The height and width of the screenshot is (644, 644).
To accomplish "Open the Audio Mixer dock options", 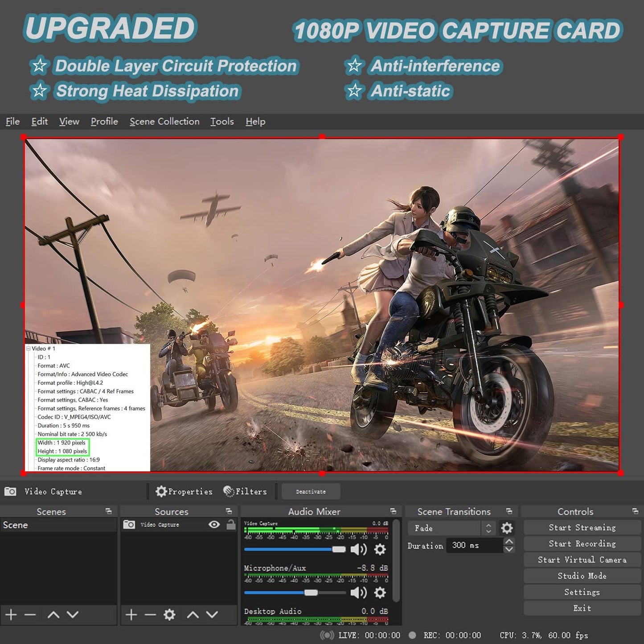I will pos(393,511).
